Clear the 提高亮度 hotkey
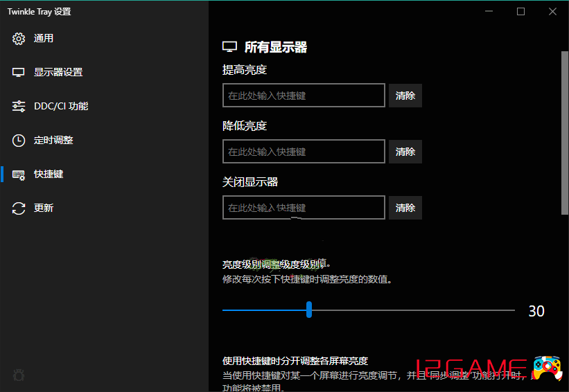The width and height of the screenshot is (569, 392). (405, 96)
